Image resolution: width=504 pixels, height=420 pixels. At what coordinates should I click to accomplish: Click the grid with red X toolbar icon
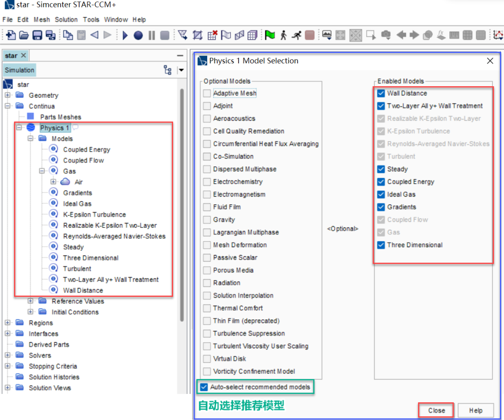pyautogui.click(x=212, y=35)
